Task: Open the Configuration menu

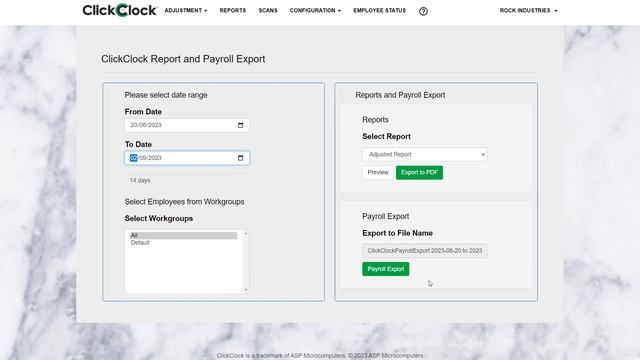Action: (315, 10)
